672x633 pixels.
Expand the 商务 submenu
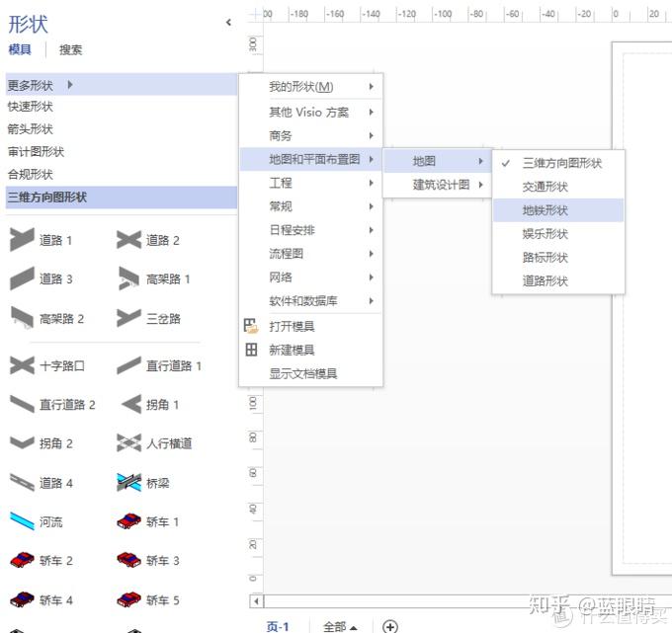click(x=310, y=135)
